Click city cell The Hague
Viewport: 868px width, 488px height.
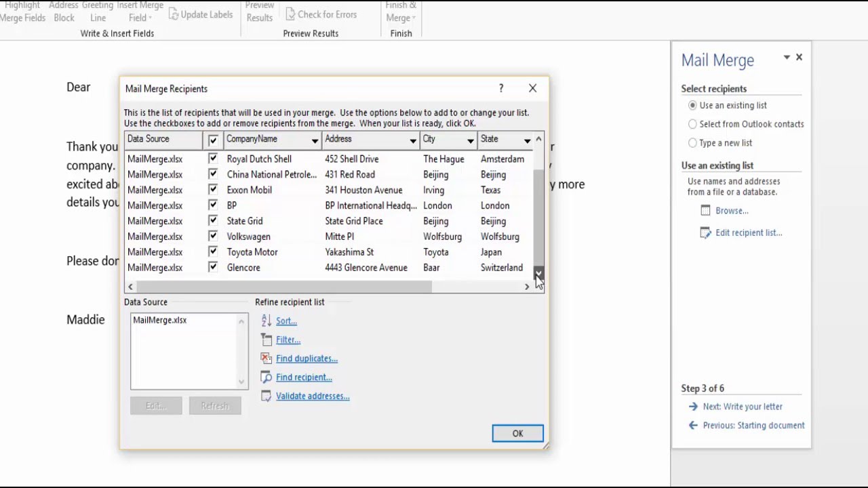coord(443,159)
